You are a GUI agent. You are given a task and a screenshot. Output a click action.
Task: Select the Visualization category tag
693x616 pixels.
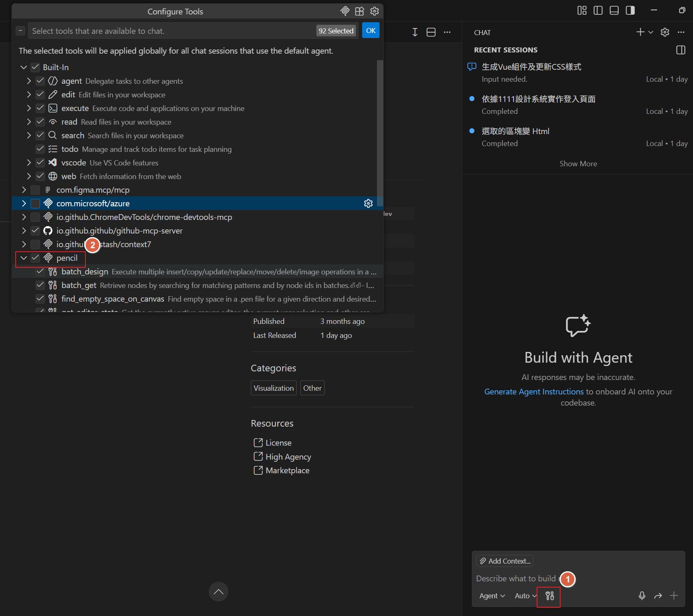point(273,388)
